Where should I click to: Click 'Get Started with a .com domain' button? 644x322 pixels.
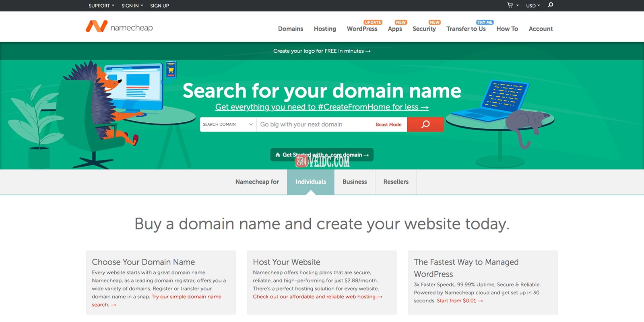[x=322, y=155]
